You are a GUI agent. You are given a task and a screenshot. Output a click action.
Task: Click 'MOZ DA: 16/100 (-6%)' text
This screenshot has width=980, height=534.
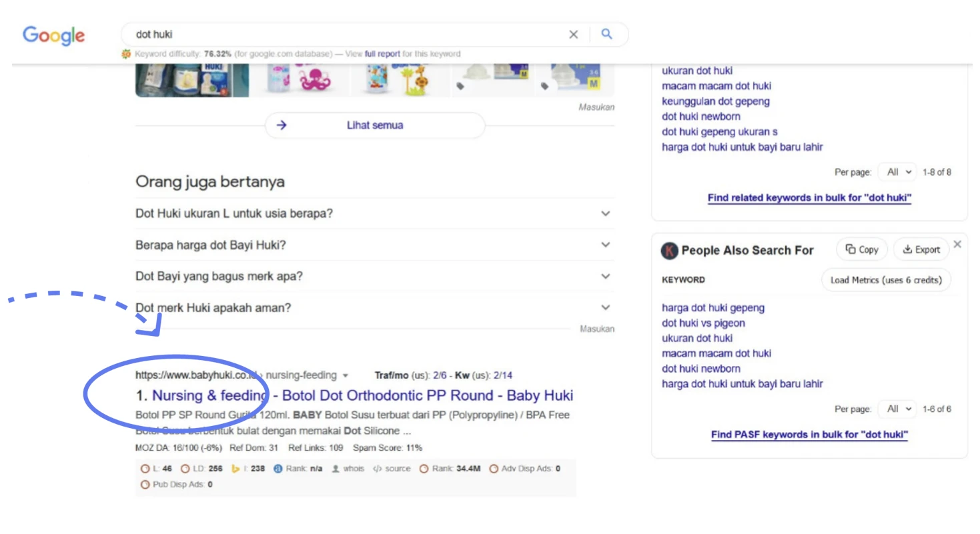tap(179, 447)
